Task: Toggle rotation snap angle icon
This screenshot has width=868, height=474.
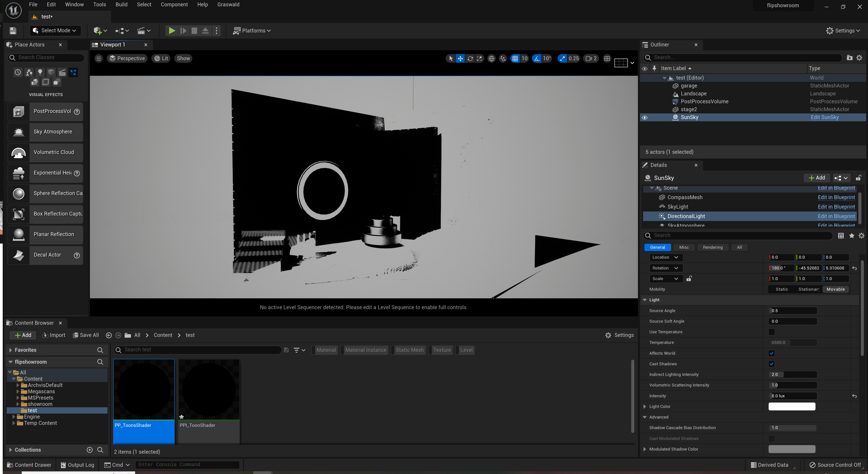Action: tap(537, 58)
